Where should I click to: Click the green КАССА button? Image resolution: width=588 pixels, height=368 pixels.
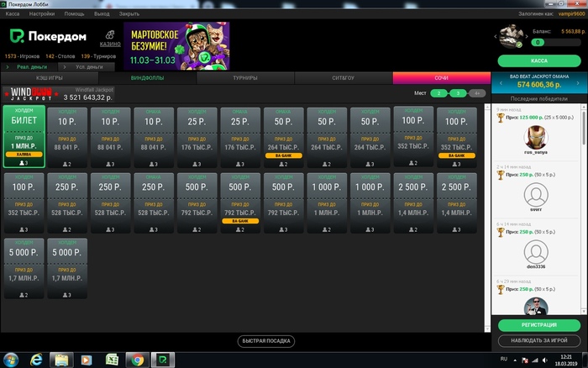[x=539, y=60]
